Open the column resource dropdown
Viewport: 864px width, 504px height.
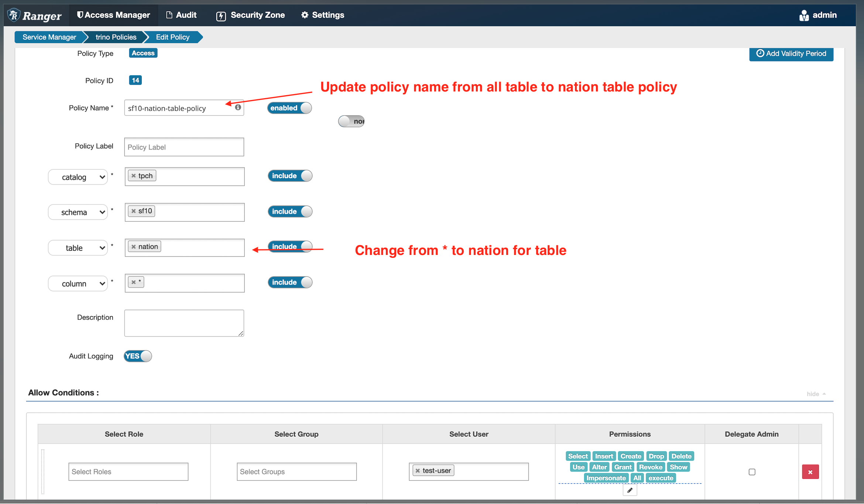pyautogui.click(x=78, y=284)
